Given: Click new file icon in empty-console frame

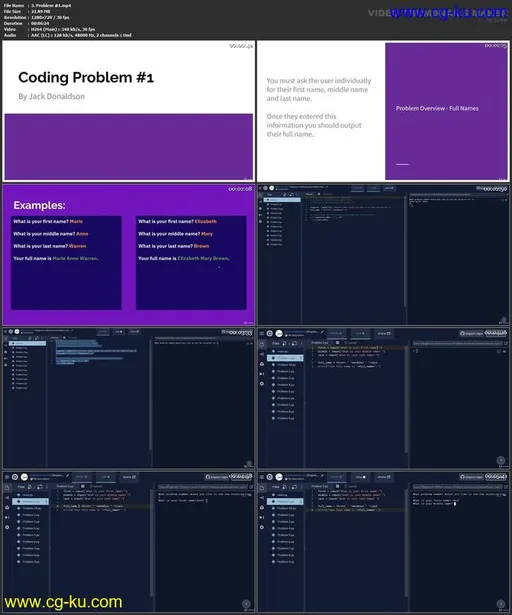Looking at the screenshot, I should click(285, 344).
